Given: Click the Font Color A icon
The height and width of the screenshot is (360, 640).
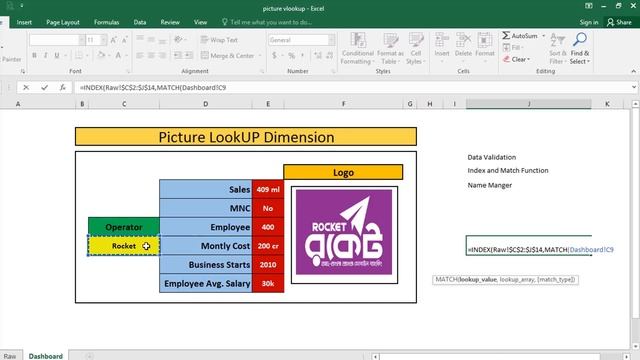Looking at the screenshot, I should pyautogui.click(x=118, y=55).
